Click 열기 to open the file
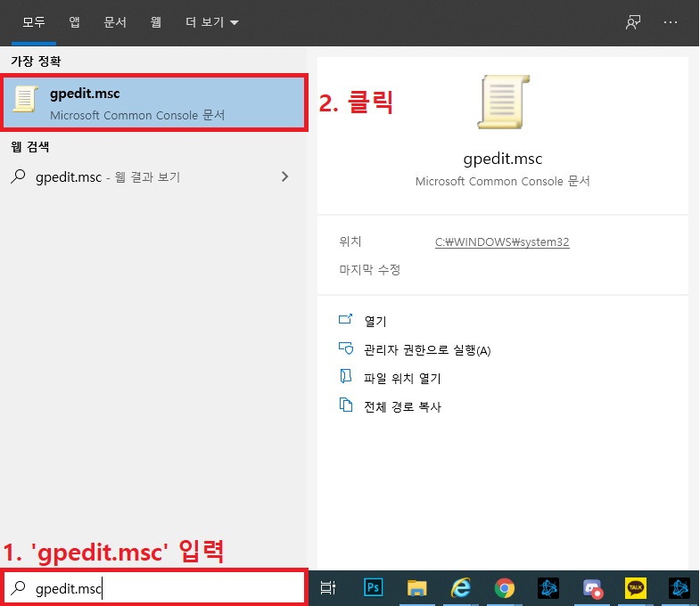The width and height of the screenshot is (700, 606). [375, 322]
